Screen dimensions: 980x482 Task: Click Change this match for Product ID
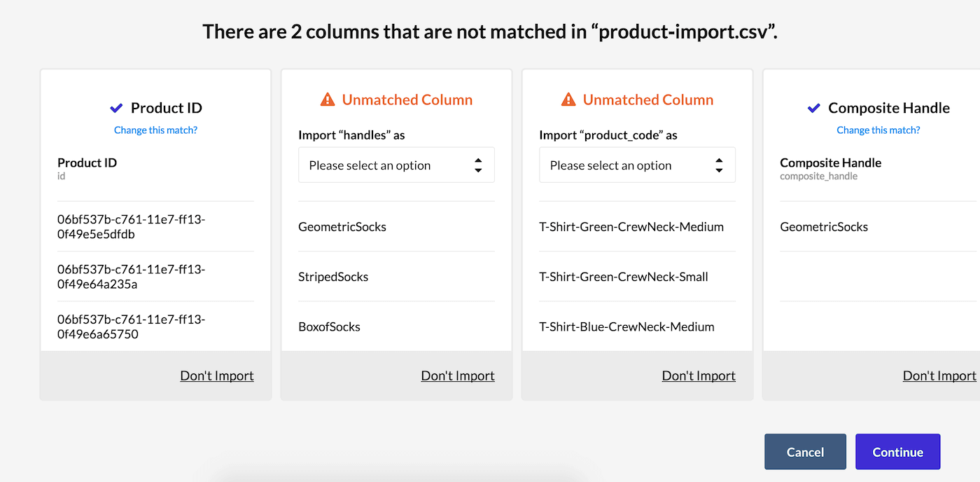[155, 130]
